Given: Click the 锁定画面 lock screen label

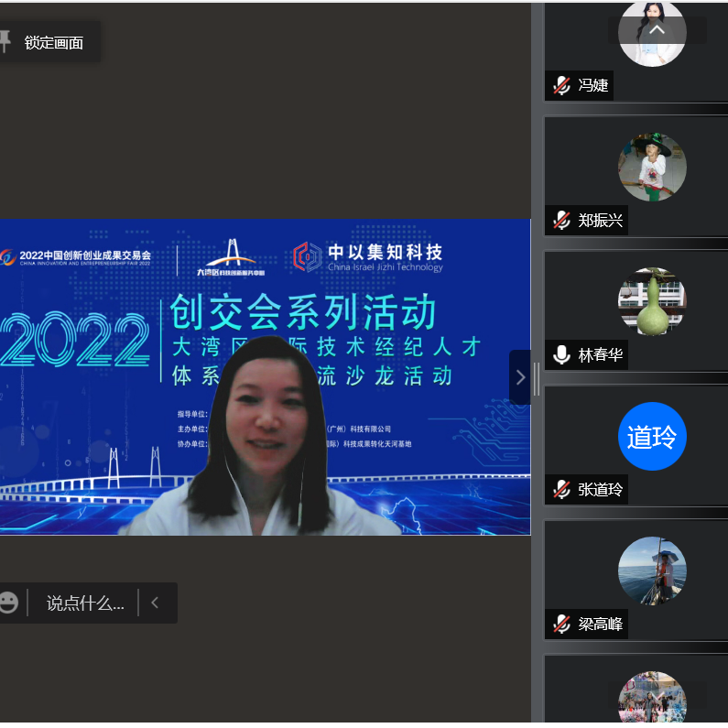Looking at the screenshot, I should pyautogui.click(x=53, y=43).
